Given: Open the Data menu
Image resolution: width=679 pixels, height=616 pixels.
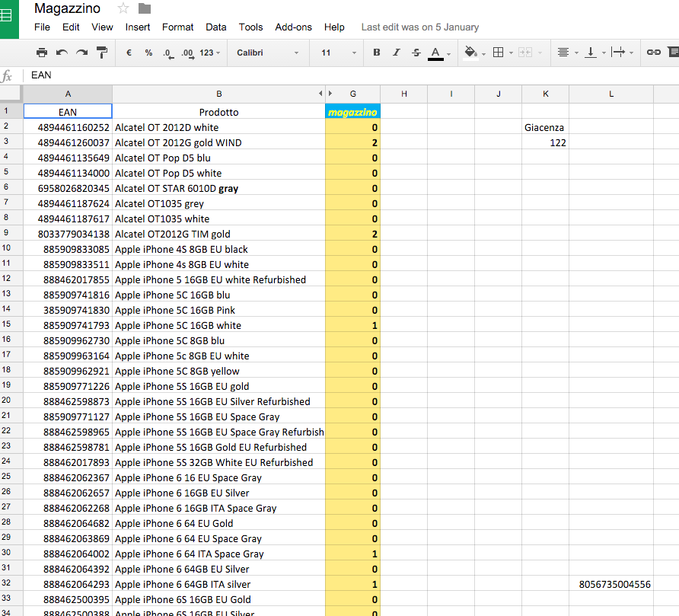Looking at the screenshot, I should click(216, 27).
